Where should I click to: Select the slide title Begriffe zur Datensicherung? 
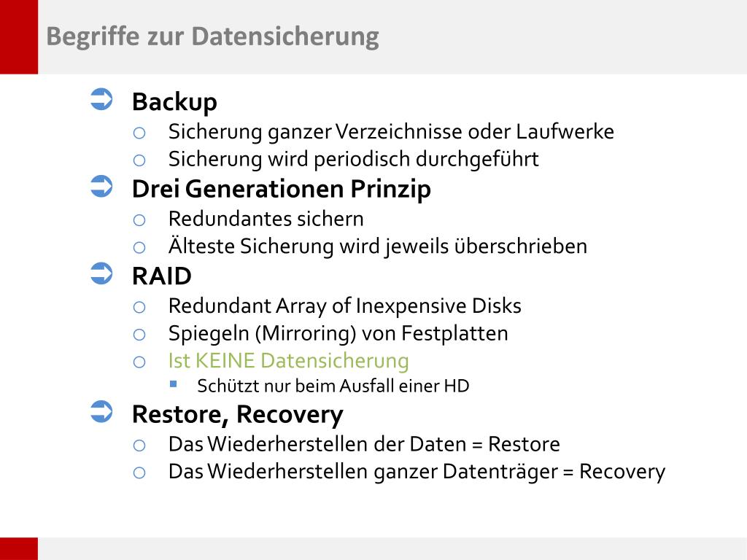[212, 36]
